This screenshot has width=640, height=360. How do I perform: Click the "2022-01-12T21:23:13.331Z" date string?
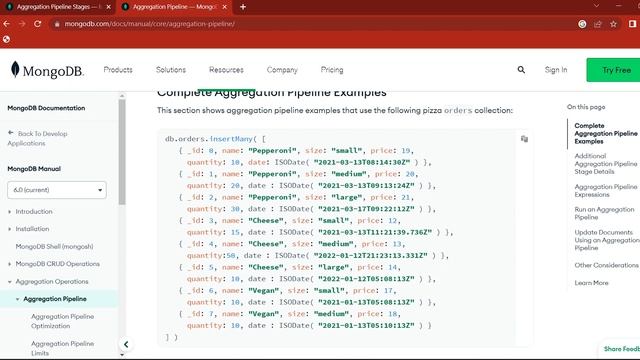click(x=371, y=256)
